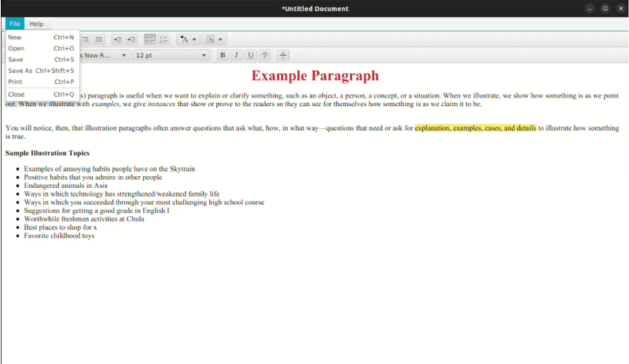Open the Help menu

click(x=36, y=24)
